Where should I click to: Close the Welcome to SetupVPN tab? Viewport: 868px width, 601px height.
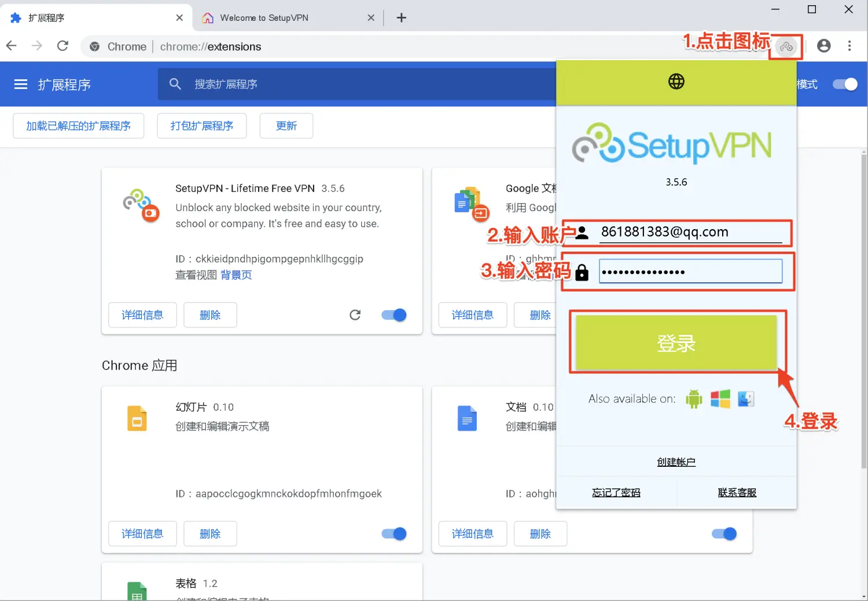pyautogui.click(x=371, y=18)
